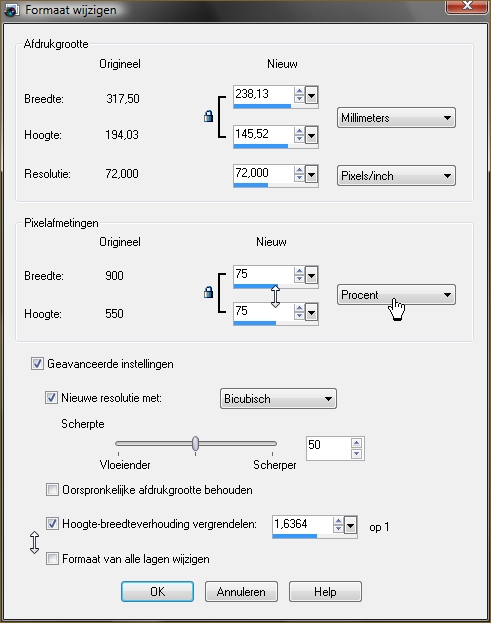Click the pixel width slider arrow

311,275
